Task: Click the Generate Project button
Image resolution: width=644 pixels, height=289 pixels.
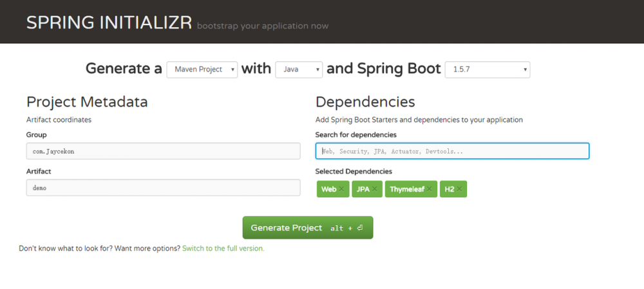Action: click(308, 228)
